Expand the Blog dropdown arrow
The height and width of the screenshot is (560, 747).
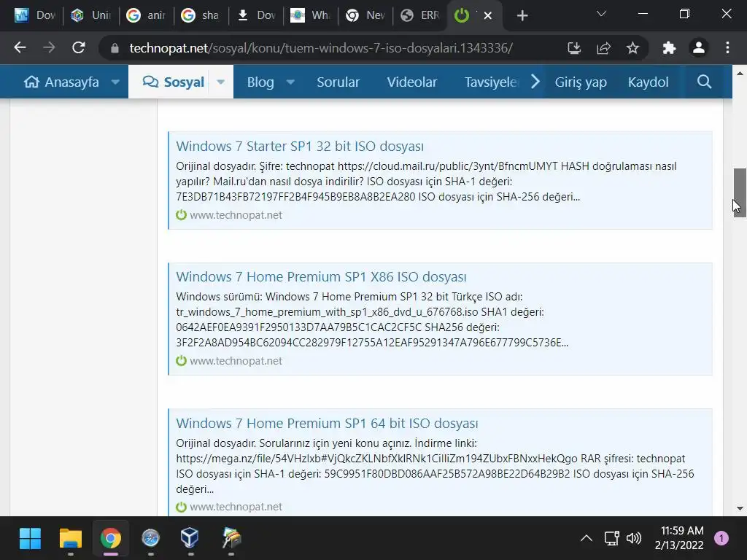click(x=290, y=82)
